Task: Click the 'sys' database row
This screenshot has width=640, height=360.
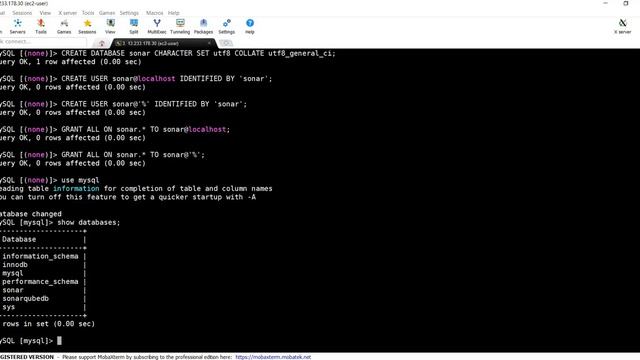Action: (8, 307)
